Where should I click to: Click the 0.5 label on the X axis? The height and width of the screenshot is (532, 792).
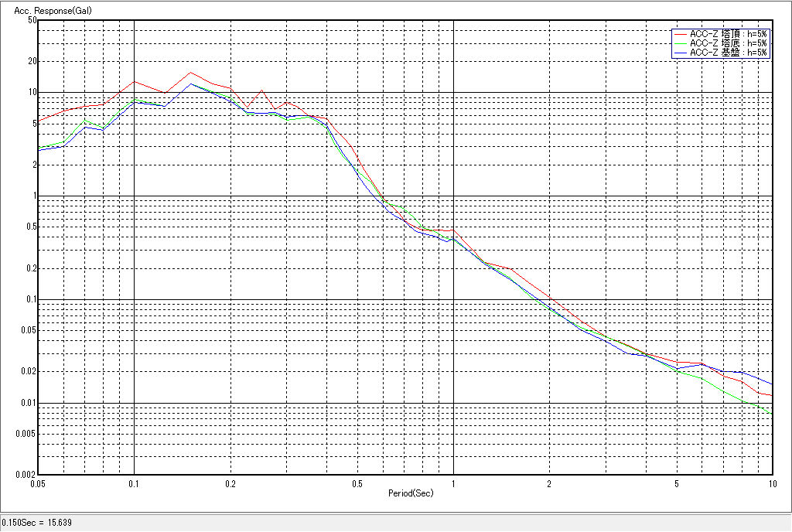coord(357,483)
